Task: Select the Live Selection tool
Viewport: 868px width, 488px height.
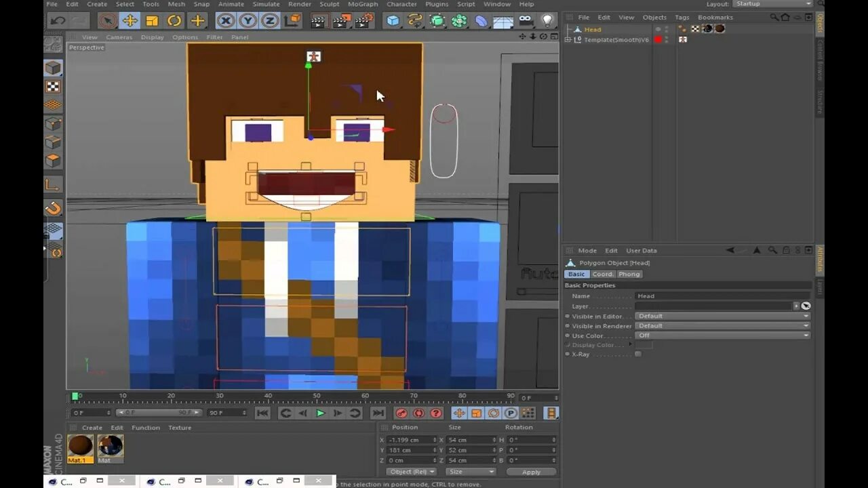Action: pyautogui.click(x=107, y=21)
